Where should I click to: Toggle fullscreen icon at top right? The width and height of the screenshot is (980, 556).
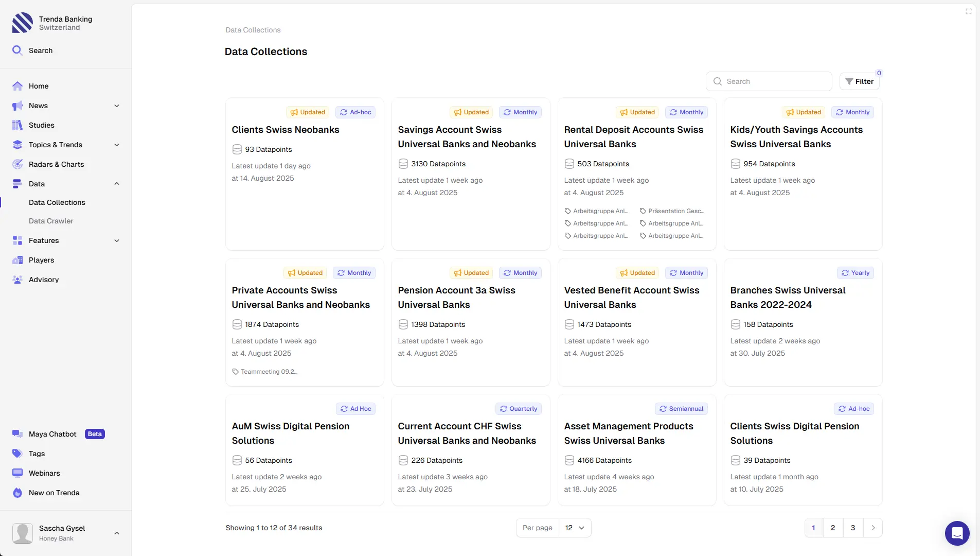[x=969, y=11]
